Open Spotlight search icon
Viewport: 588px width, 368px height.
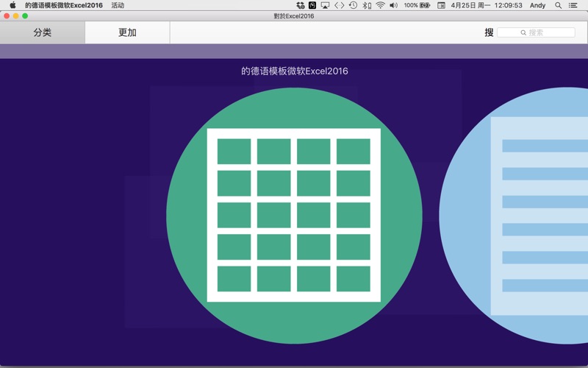pos(559,5)
